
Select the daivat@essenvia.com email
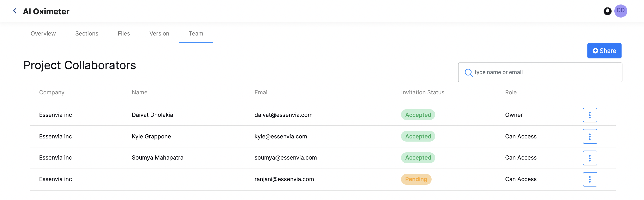[x=283, y=115]
